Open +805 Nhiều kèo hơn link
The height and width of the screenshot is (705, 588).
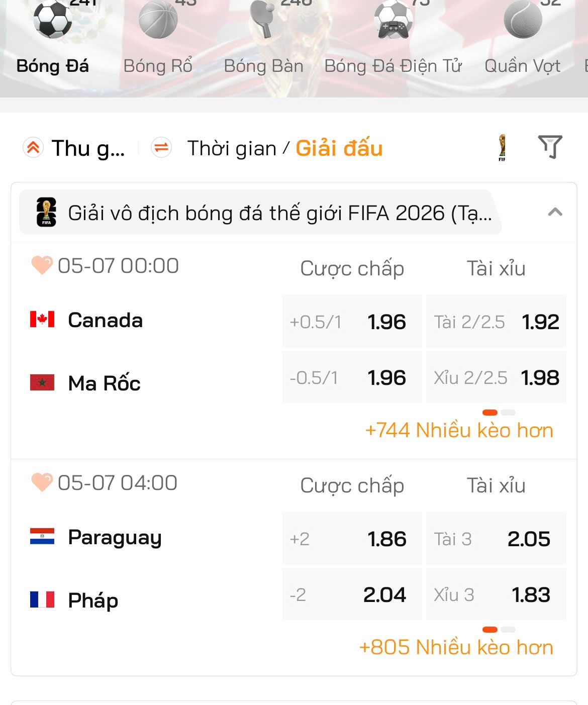pyautogui.click(x=456, y=648)
